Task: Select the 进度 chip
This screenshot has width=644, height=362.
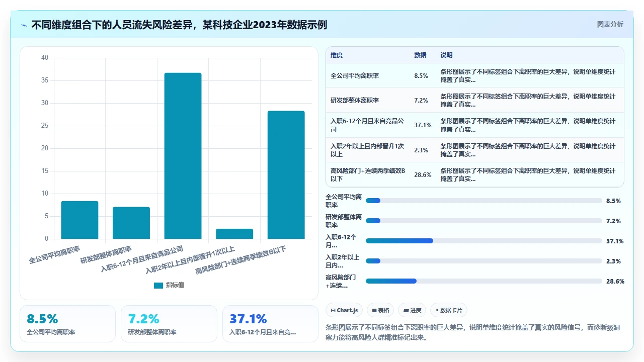Action: tap(412, 310)
